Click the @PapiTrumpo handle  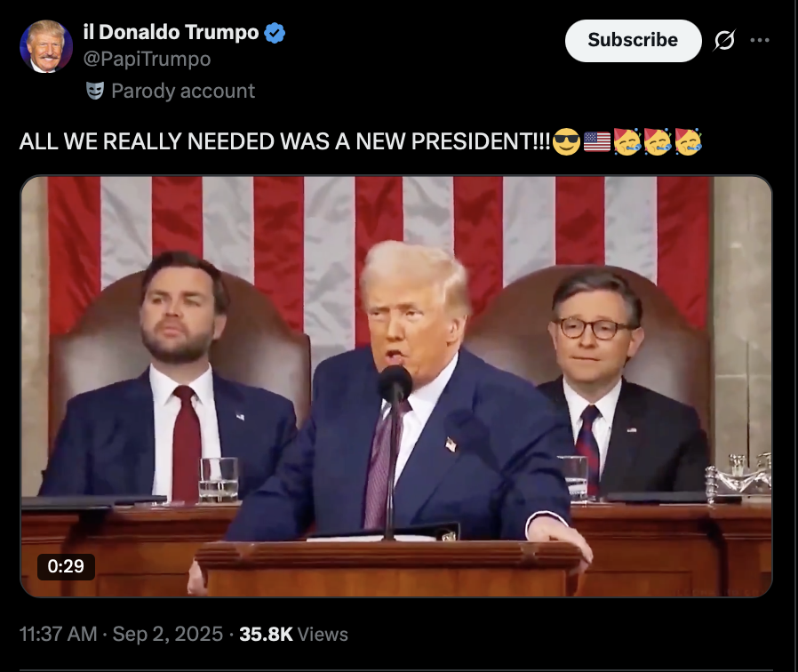[148, 59]
